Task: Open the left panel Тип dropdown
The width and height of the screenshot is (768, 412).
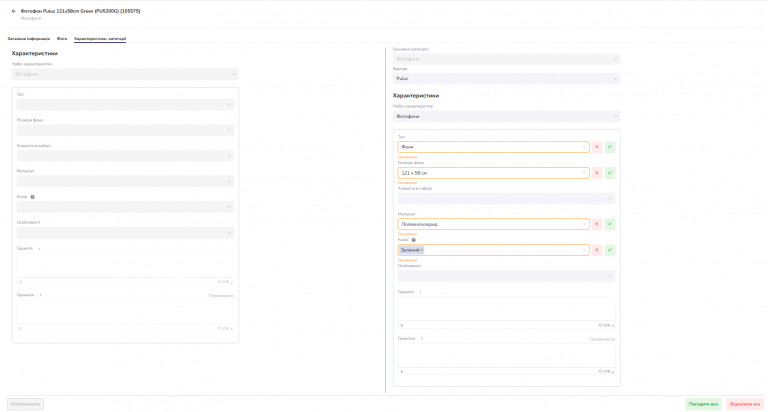Action: click(125, 104)
